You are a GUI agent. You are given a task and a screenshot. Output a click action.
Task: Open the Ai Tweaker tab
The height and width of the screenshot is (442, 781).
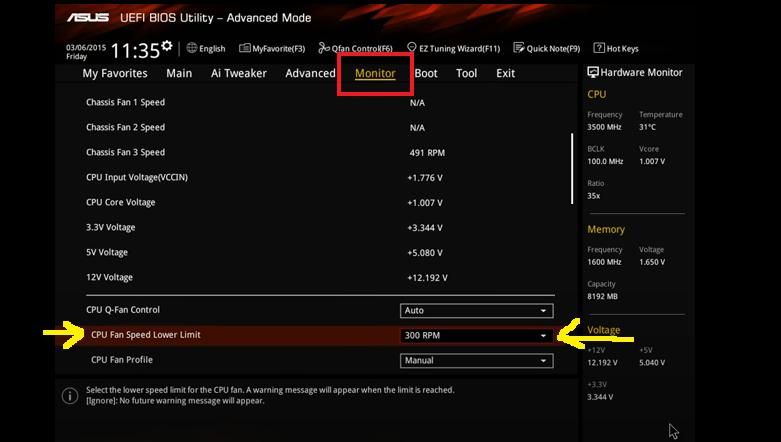click(x=239, y=73)
